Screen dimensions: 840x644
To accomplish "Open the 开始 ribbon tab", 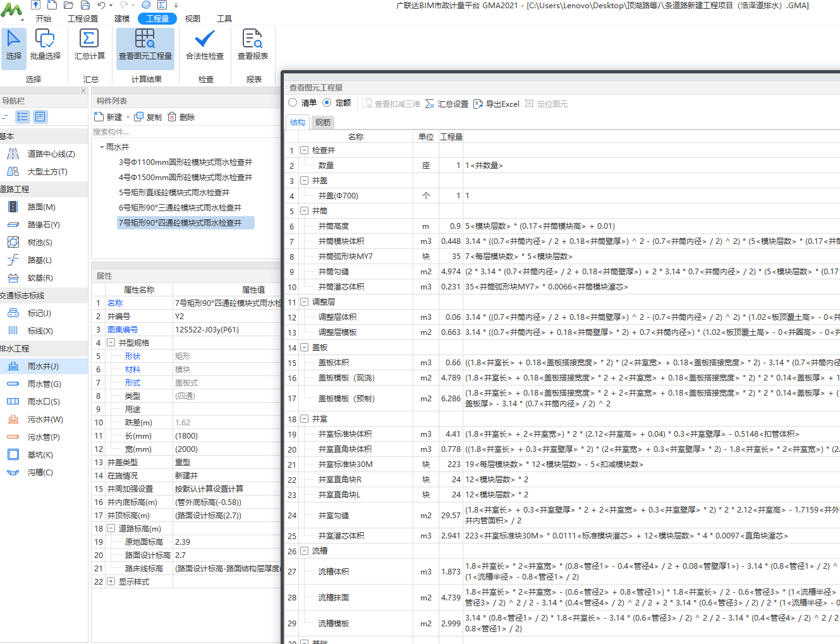I will coord(44,19).
